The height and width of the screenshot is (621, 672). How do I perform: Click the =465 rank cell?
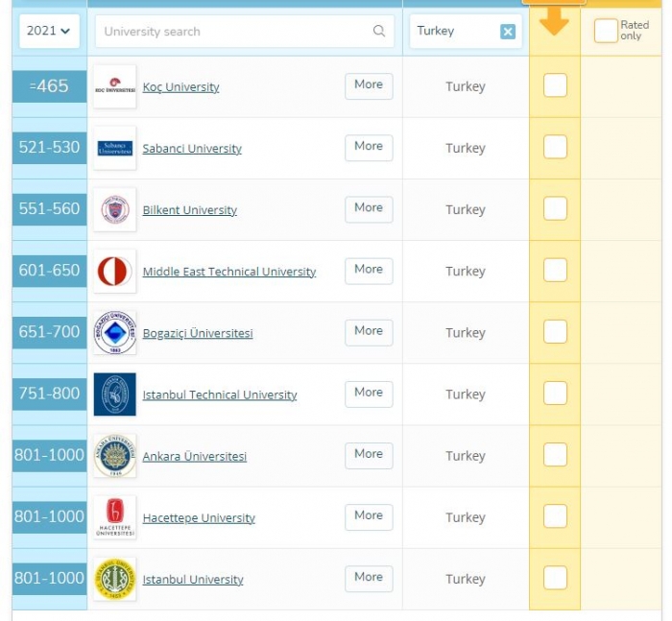point(49,86)
